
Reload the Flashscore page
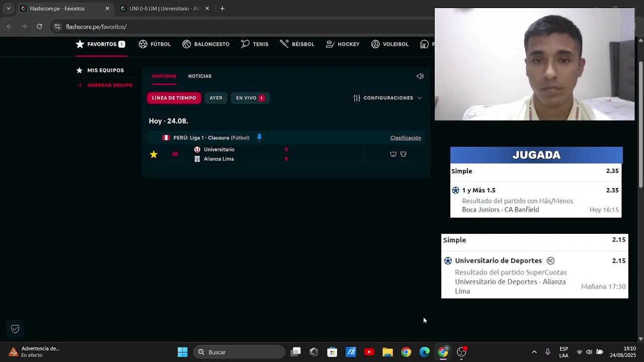coord(39,27)
